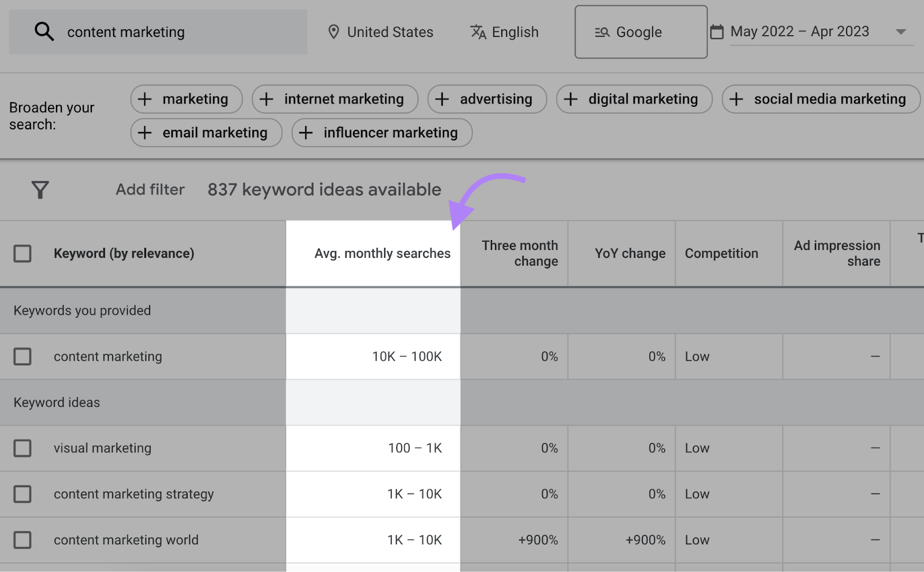Click content marketing strategy keyword text
Image resolution: width=924 pixels, height=572 pixels.
pos(133,494)
